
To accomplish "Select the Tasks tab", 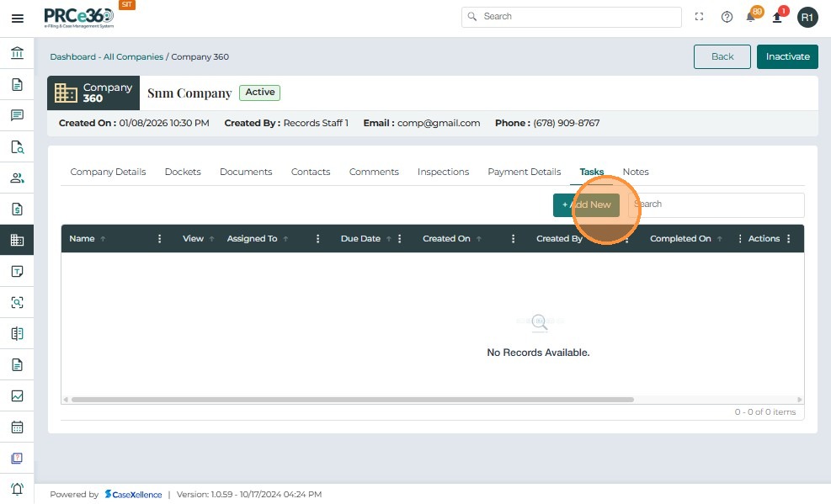I will [x=591, y=172].
